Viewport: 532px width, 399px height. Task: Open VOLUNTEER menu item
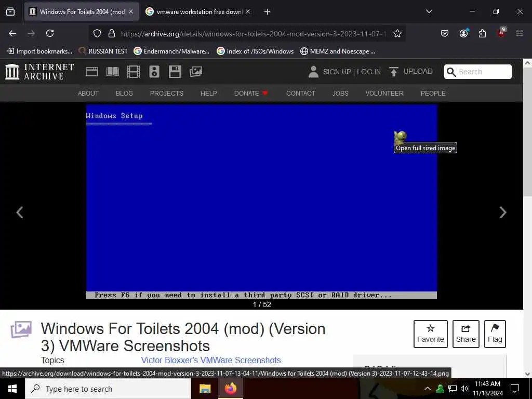pyautogui.click(x=384, y=94)
